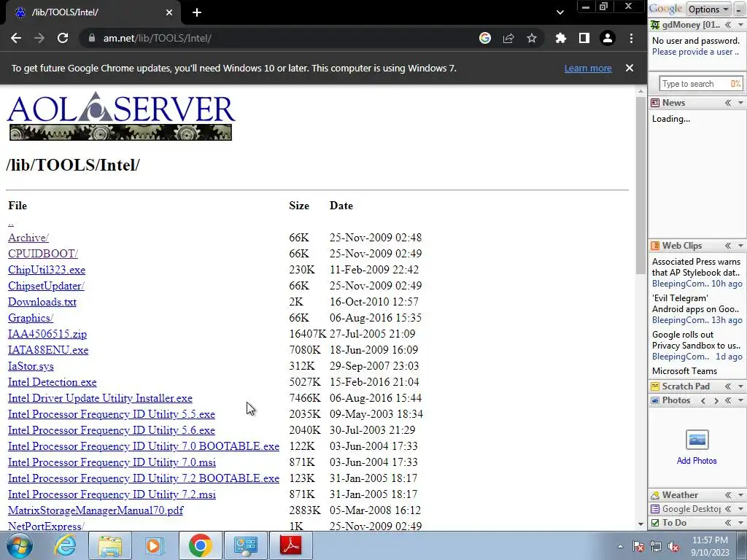Expand the gdMoney gadget with double-arrow
The width and height of the screenshot is (747, 560).
coord(728,25)
